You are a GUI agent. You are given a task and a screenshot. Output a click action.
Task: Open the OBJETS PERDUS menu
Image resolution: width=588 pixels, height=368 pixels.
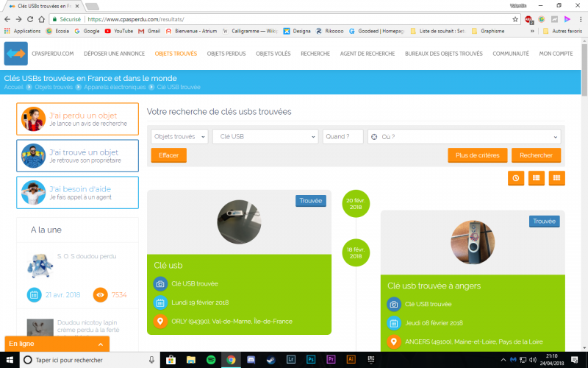(226, 54)
